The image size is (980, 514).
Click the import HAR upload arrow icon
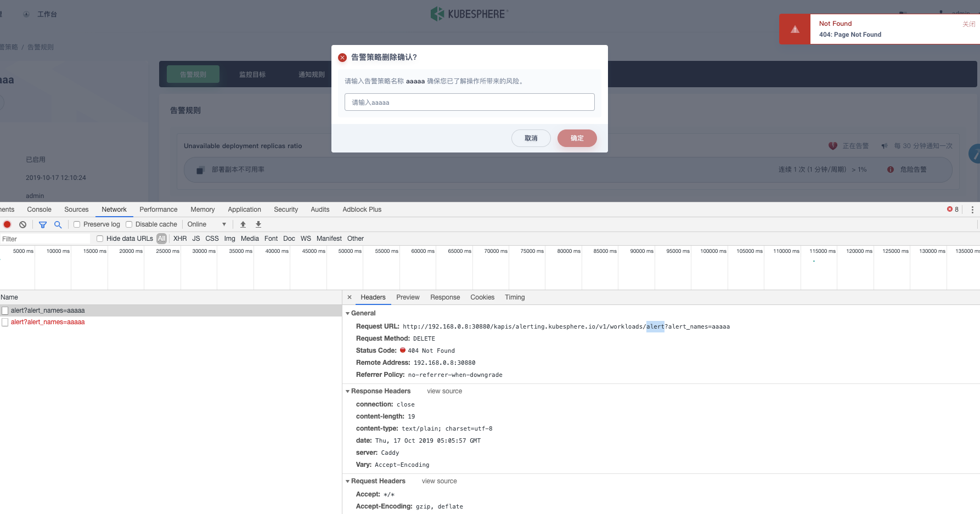[x=243, y=224]
